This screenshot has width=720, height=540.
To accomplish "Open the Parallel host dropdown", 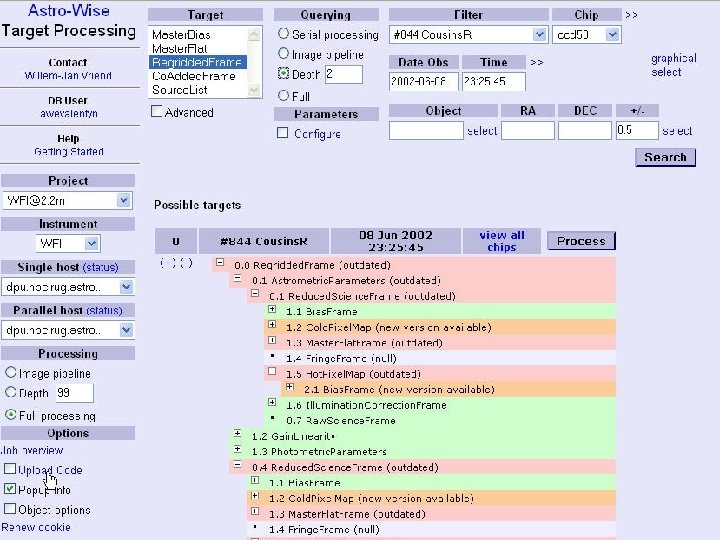I will pos(68,330).
